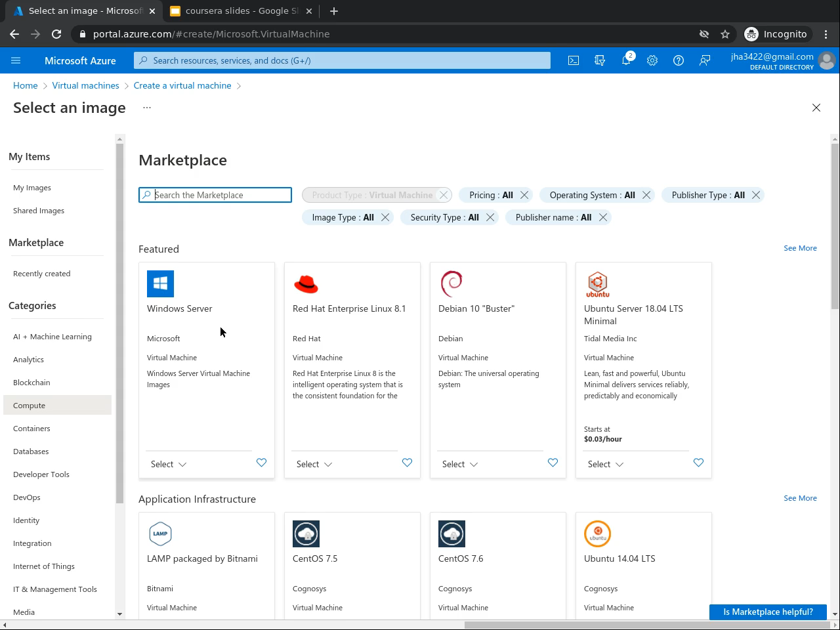Open the Help question mark icon
The image size is (840, 630).
click(x=679, y=60)
